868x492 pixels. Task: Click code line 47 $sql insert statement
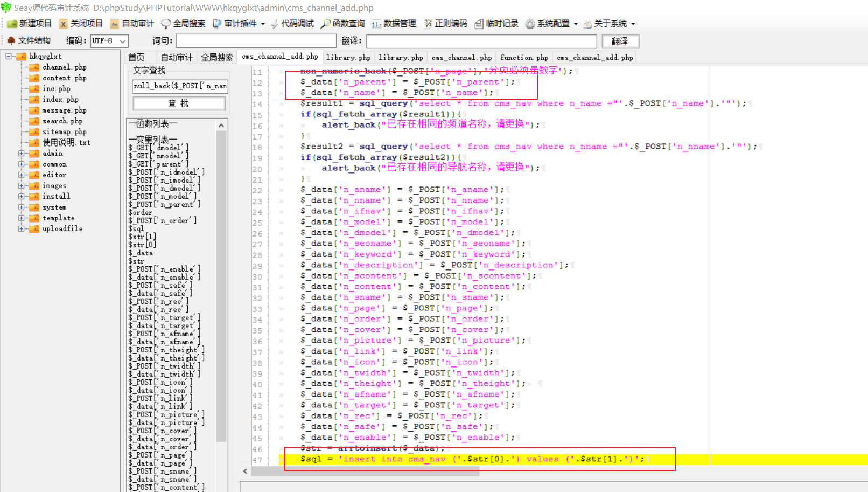tap(472, 459)
